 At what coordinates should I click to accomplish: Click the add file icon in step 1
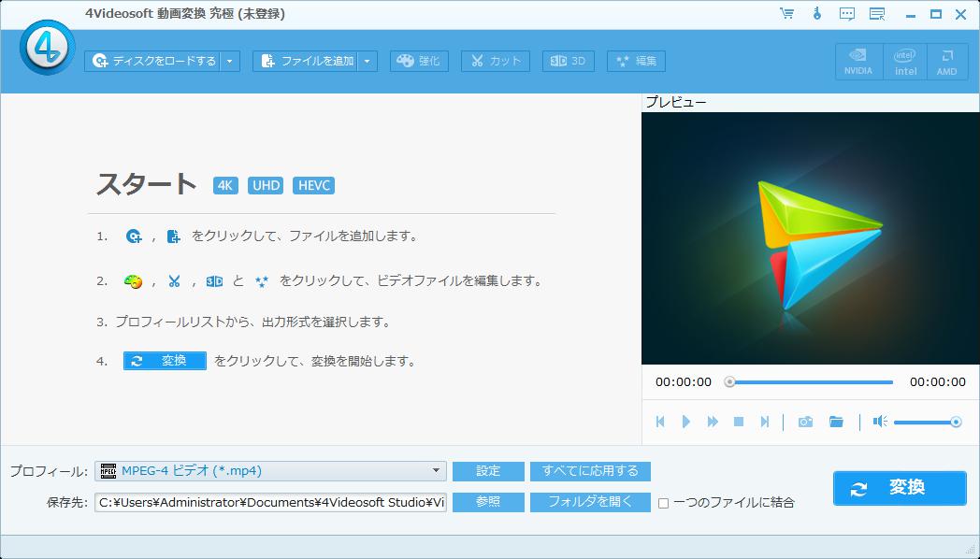(174, 236)
